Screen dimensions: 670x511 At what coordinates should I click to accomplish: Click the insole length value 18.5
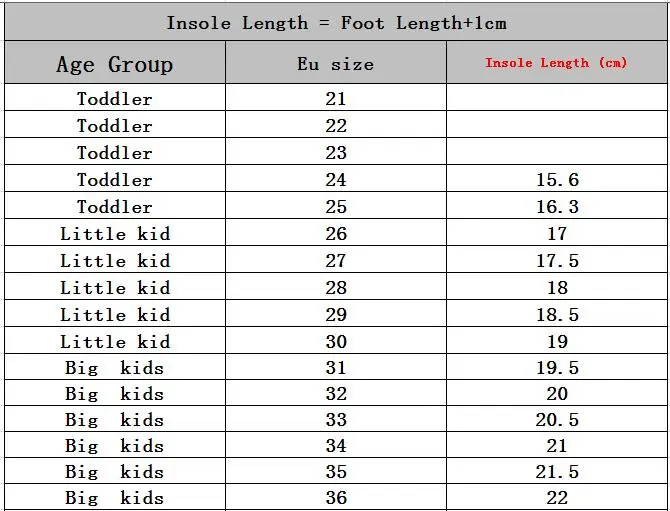tap(557, 315)
